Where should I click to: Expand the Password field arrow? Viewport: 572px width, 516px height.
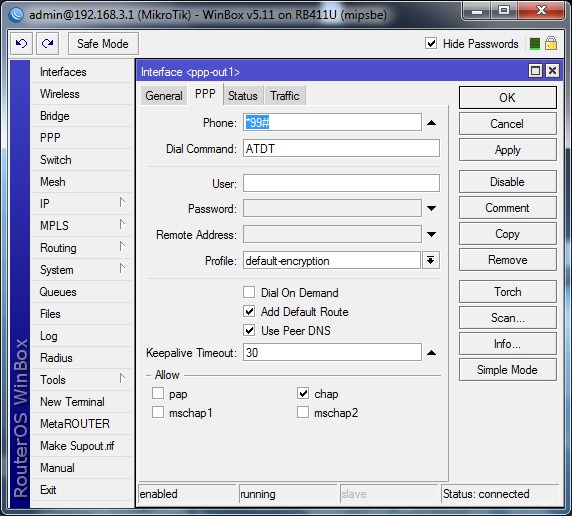click(x=431, y=208)
